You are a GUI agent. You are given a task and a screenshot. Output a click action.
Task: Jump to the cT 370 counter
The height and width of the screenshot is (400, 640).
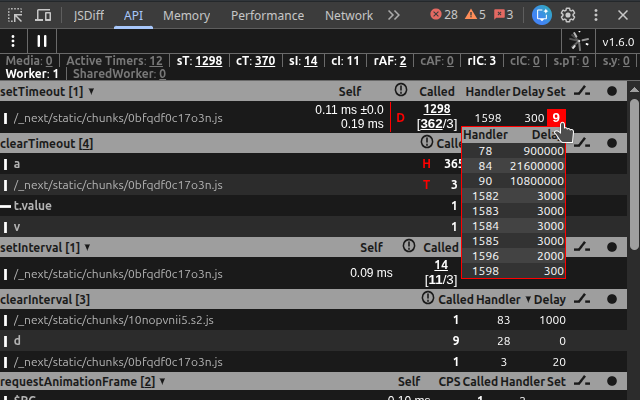point(256,61)
